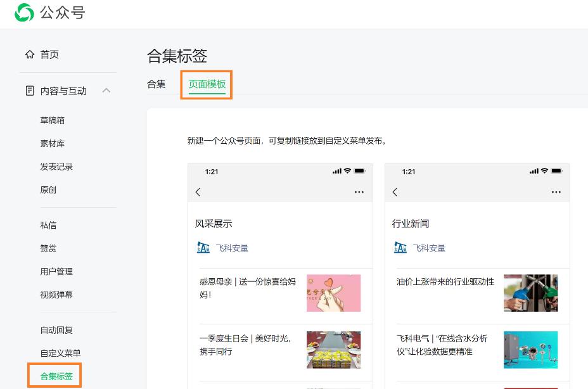588x389 pixels.
Task: Open the "..." menu in 行业新闻 preview
Action: (x=556, y=192)
